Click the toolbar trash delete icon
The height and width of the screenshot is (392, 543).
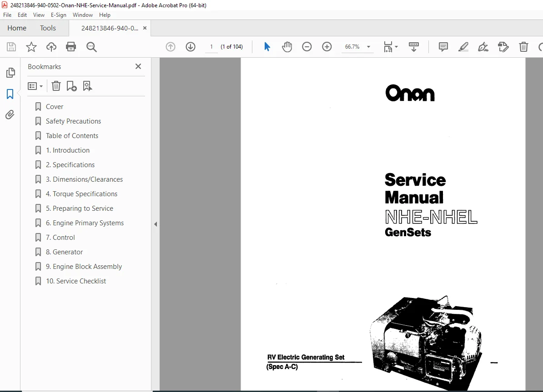point(523,47)
